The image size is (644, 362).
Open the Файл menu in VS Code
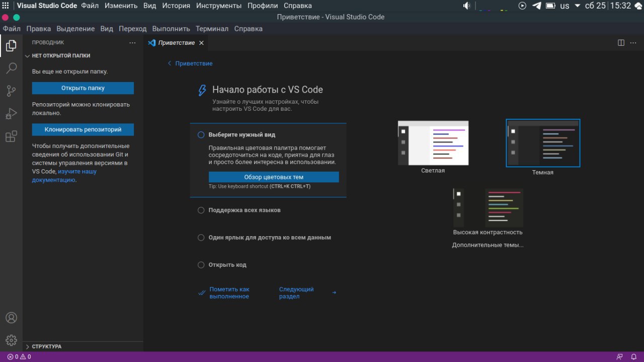click(x=12, y=29)
